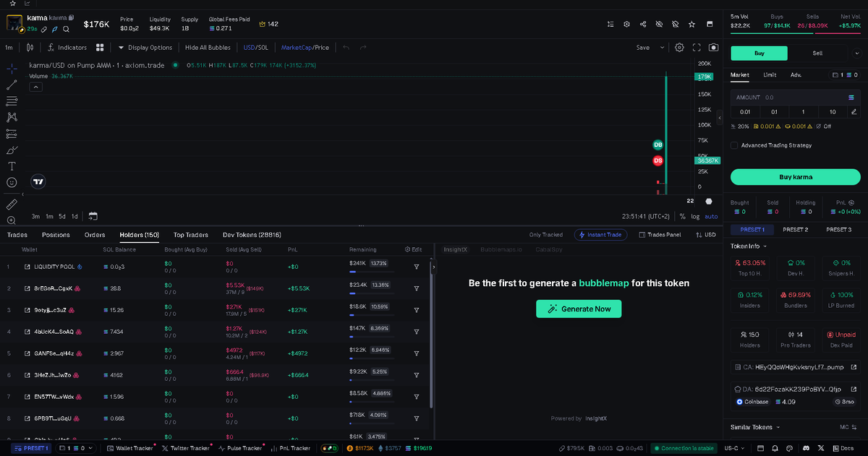
Task: Toggle the percent scale on the chart
Action: tap(682, 216)
